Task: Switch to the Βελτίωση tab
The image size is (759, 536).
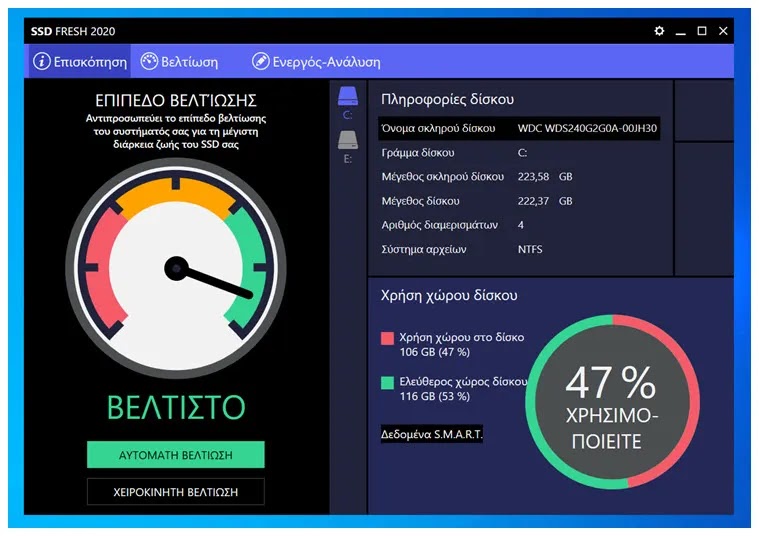Action: tap(180, 61)
